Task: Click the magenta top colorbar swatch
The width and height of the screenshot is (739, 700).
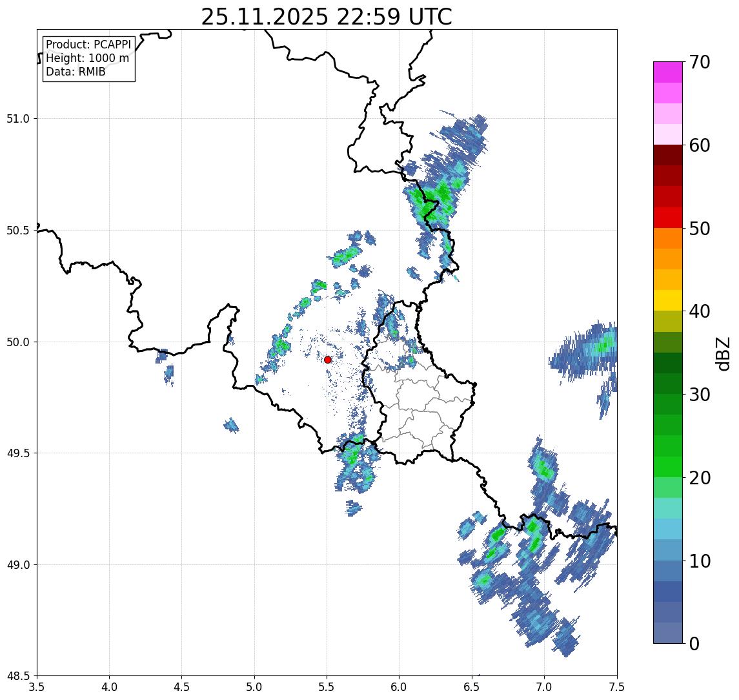Action: [668, 72]
